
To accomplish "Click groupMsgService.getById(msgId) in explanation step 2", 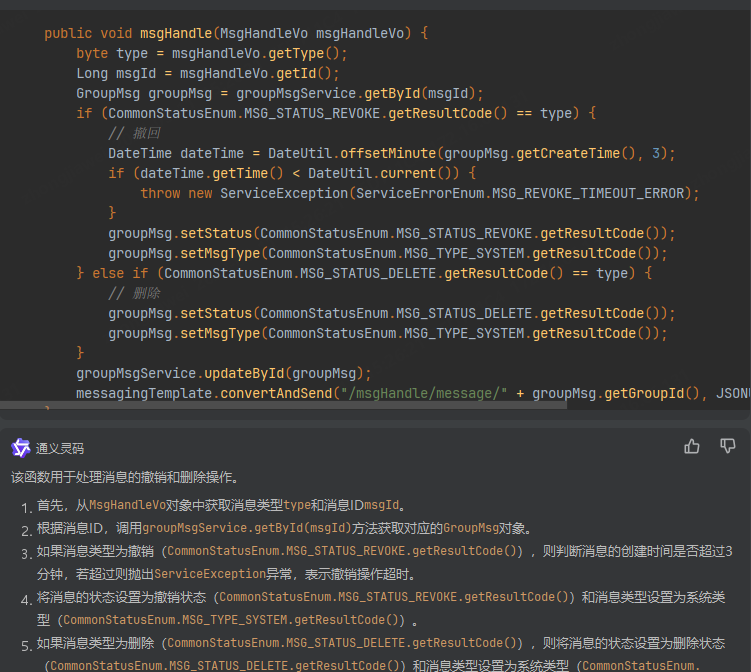I will (246, 528).
